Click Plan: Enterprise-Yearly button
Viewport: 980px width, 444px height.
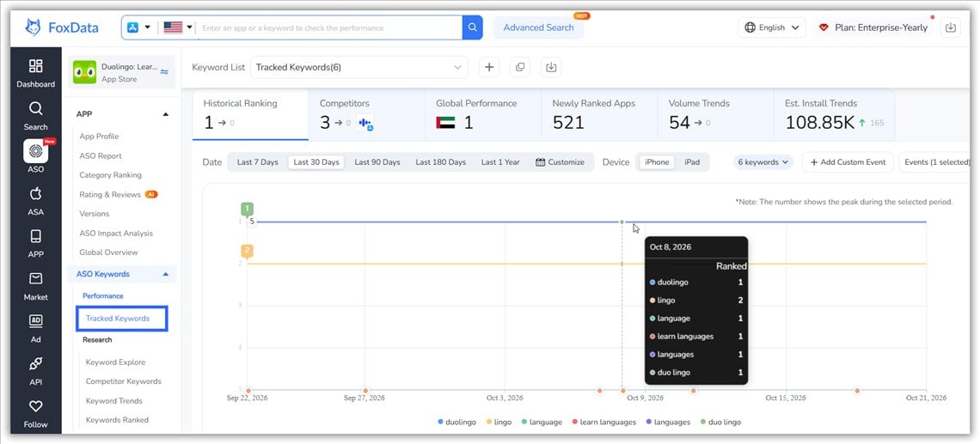pyautogui.click(x=873, y=27)
